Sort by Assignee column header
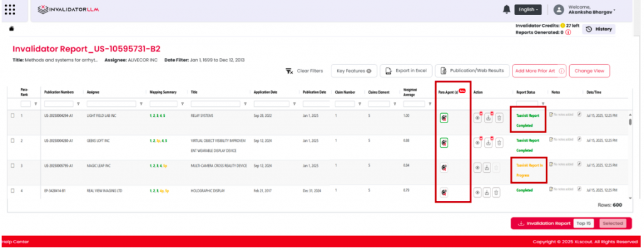Image resolution: width=644 pixels, height=250 pixels. pyautogui.click(x=93, y=92)
